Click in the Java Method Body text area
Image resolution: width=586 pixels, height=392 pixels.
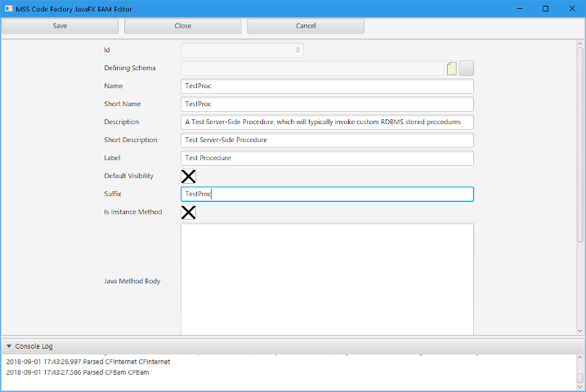pos(327,278)
